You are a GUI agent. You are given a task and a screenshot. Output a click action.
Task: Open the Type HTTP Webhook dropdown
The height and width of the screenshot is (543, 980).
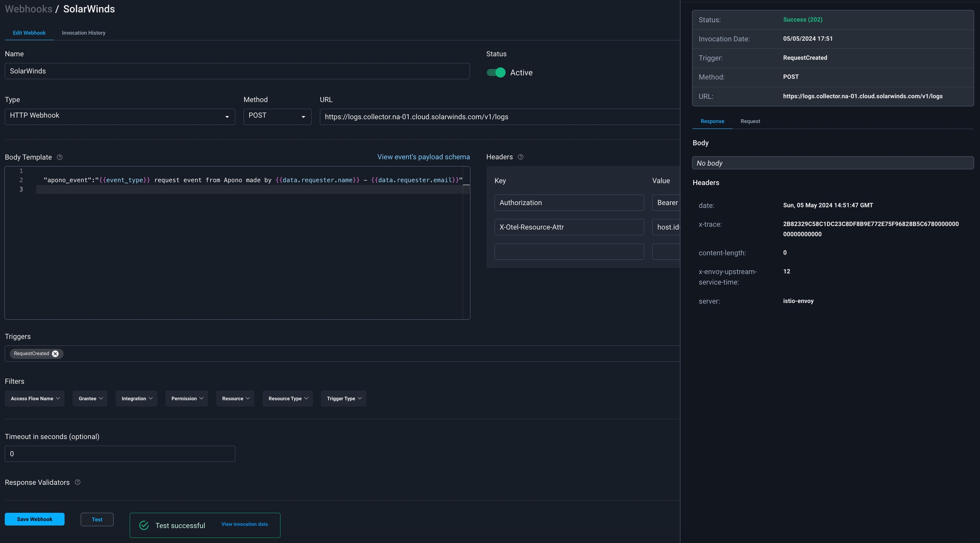click(120, 117)
